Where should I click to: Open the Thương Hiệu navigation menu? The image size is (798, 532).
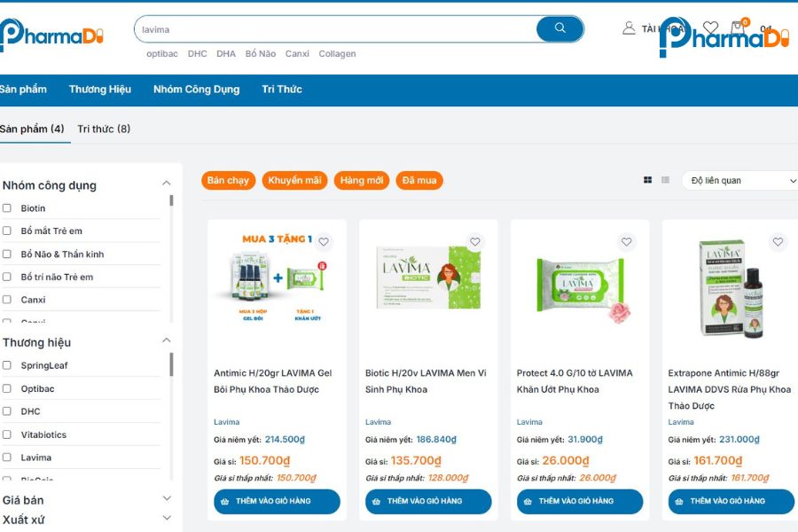coord(100,89)
